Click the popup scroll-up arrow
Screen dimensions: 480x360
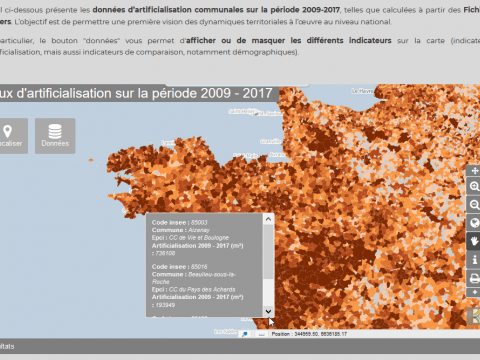click(268, 219)
